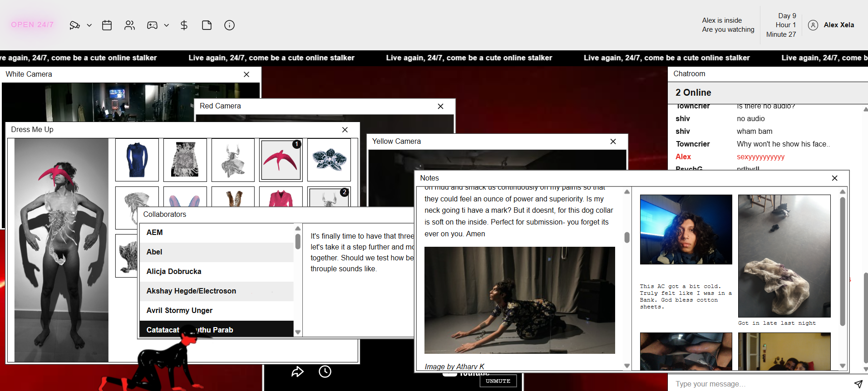Toggle the outfit item marked 2
Image resolution: width=868 pixels, height=391 pixels.
coord(329,197)
